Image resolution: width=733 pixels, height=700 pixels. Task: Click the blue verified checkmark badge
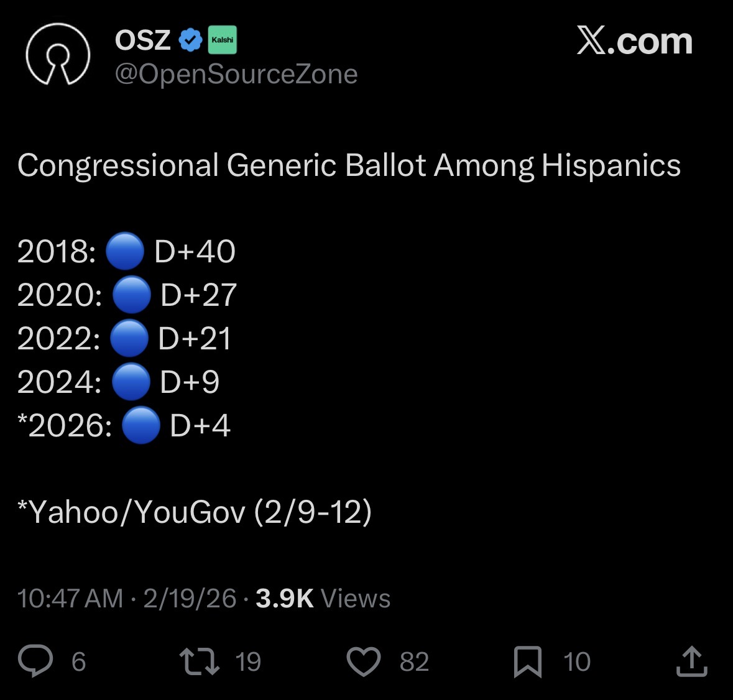click(x=190, y=40)
